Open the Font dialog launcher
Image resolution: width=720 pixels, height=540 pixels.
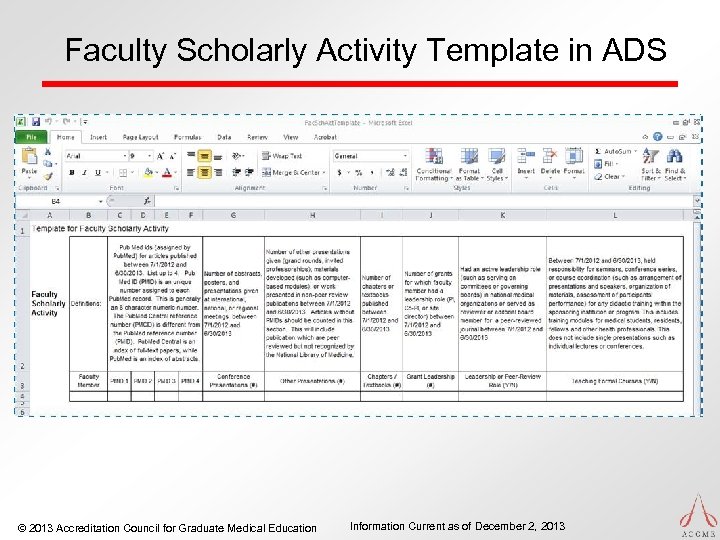click(176, 188)
